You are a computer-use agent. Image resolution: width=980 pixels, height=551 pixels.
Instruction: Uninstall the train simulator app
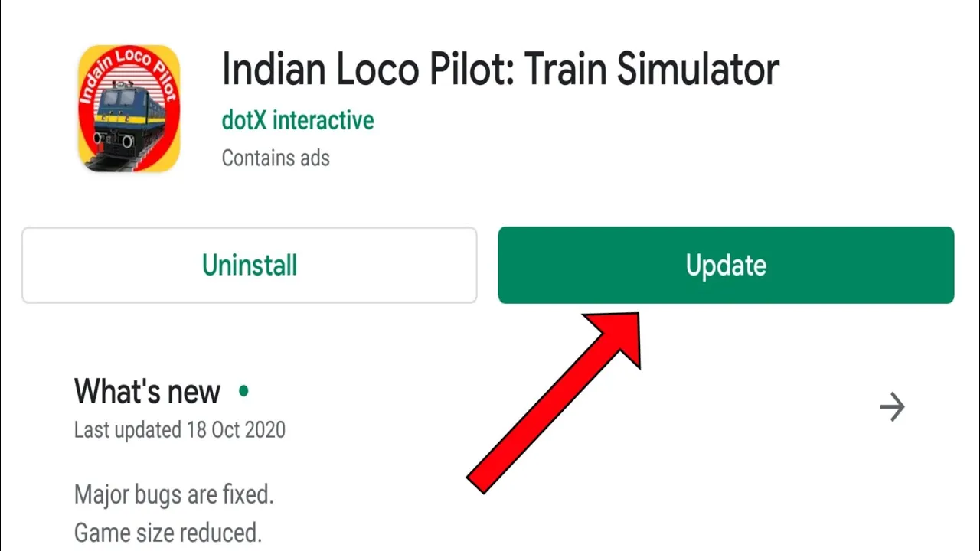[250, 265]
